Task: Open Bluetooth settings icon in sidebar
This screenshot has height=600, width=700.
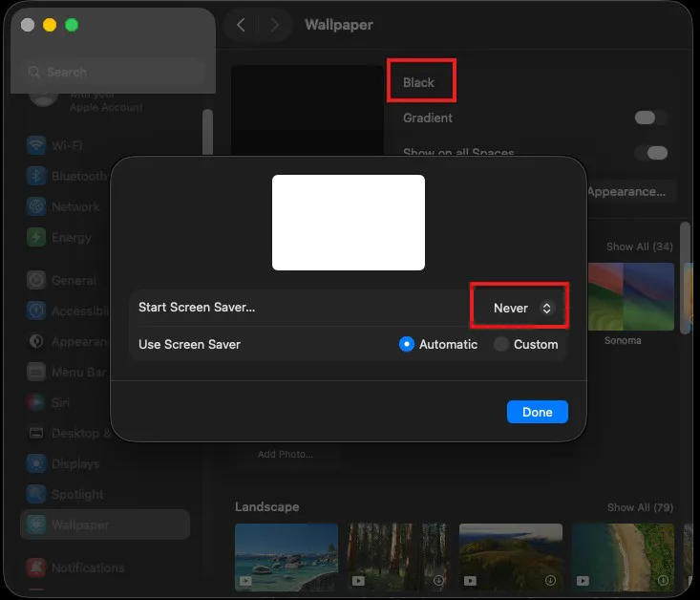Action: (36, 176)
